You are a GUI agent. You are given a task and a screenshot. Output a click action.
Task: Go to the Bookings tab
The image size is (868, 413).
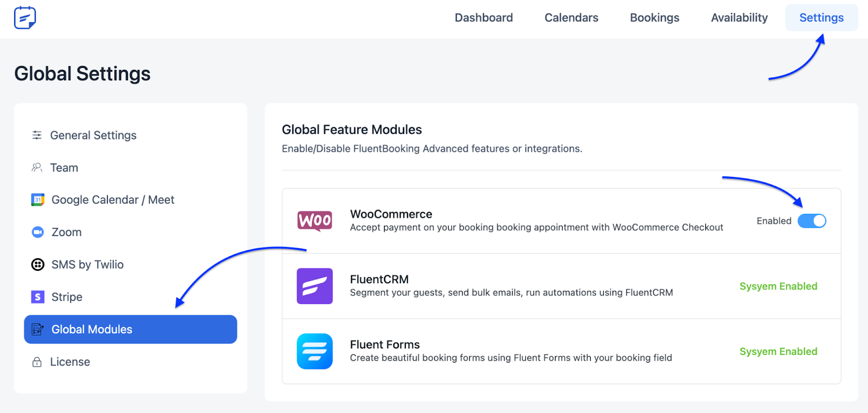(654, 18)
